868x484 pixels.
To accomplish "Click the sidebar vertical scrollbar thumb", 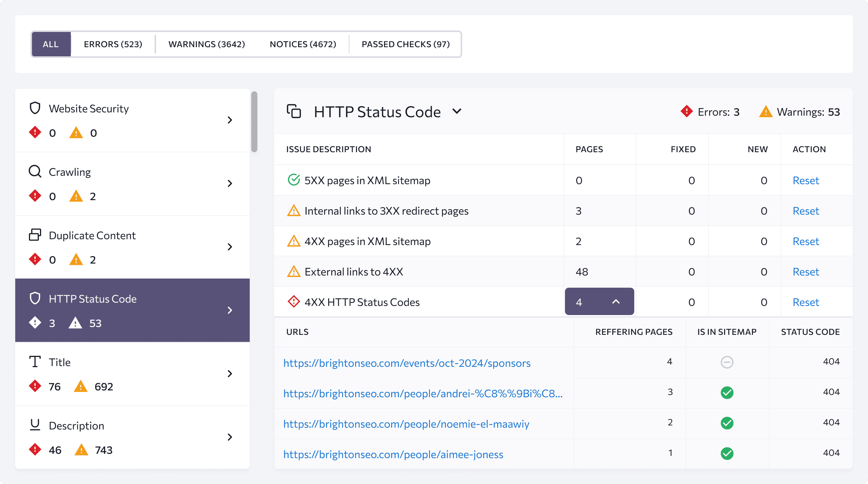I will 254,122.
